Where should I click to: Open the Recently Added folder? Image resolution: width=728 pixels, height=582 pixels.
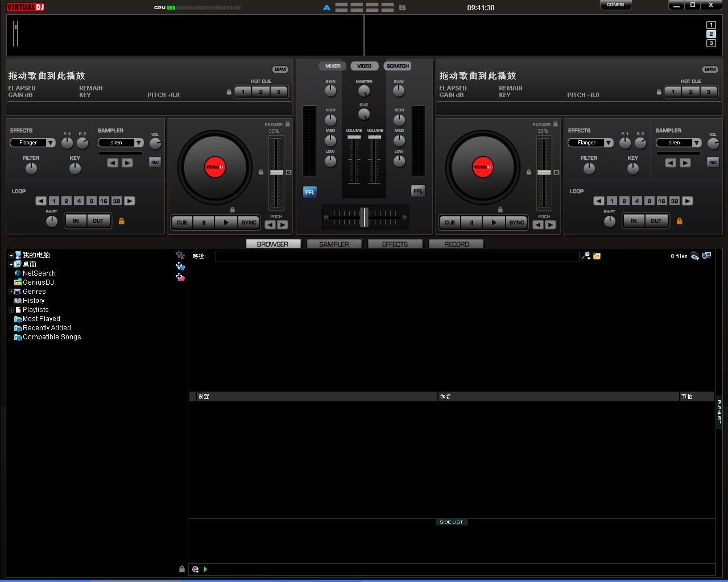(x=47, y=328)
